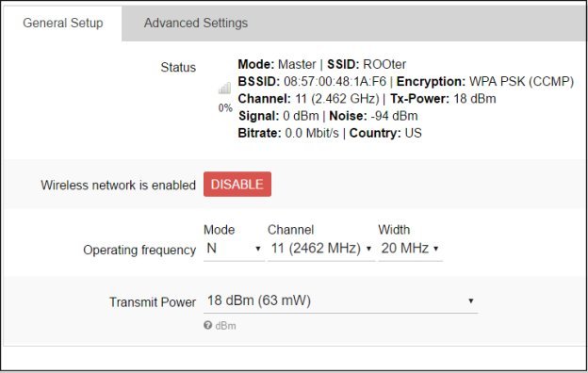Click the Transmit Power field label
Image resolution: width=588 pixels, height=373 pixels.
click(x=153, y=302)
